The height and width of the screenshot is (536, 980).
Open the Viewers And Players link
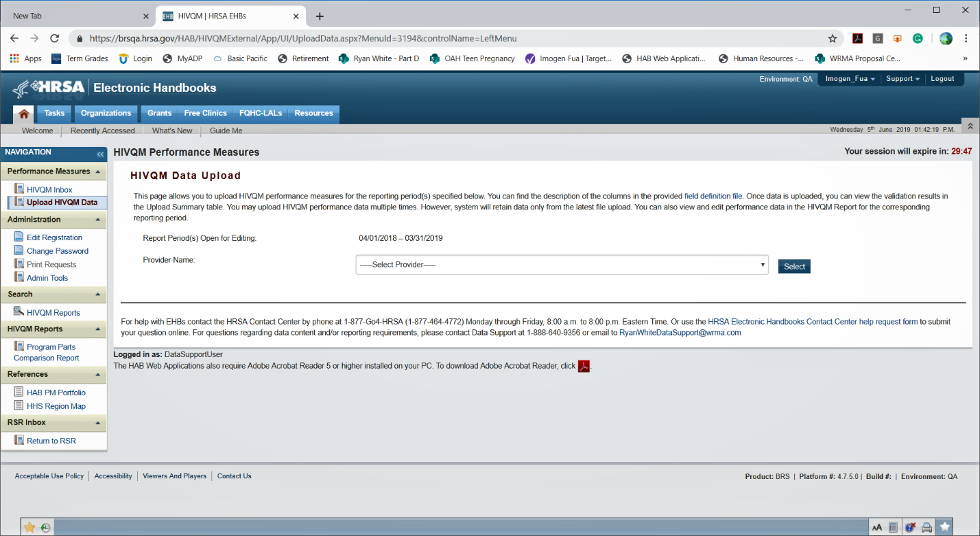(175, 476)
